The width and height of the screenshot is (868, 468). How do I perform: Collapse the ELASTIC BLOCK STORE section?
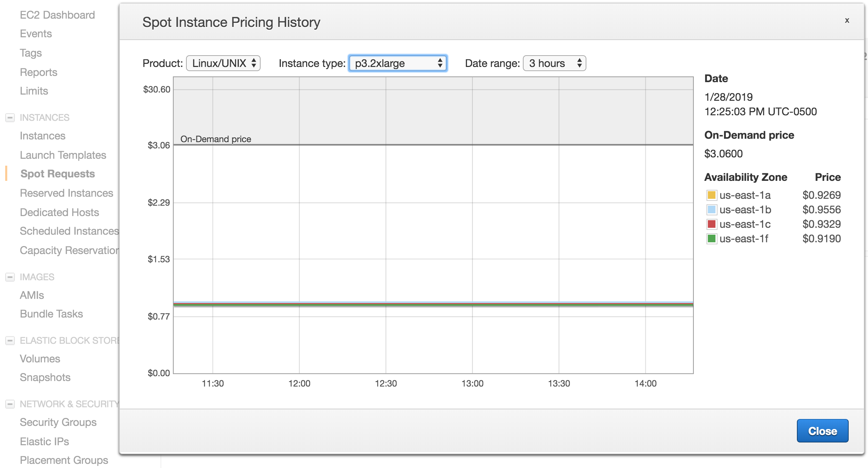[10, 341]
